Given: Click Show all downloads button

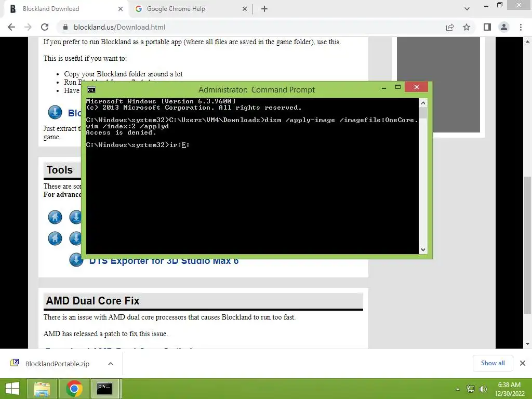Looking at the screenshot, I should pyautogui.click(x=493, y=363).
